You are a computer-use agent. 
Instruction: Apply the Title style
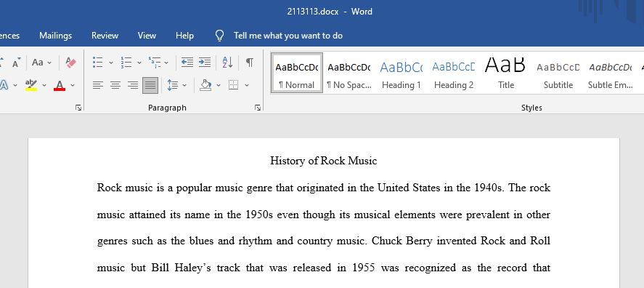coord(505,73)
